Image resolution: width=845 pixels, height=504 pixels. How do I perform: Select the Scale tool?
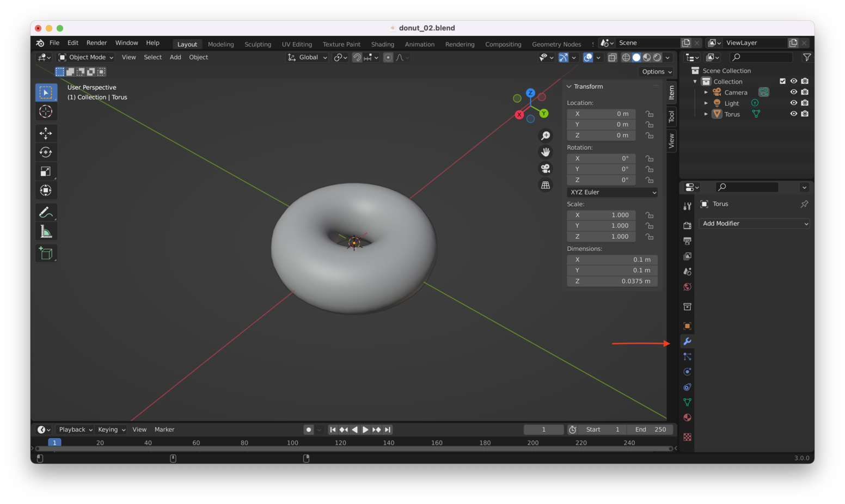[x=46, y=171]
